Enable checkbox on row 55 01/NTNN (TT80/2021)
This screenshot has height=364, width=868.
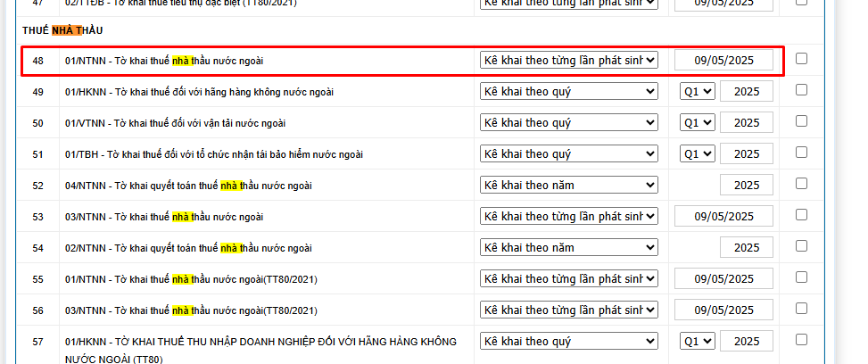point(801,277)
